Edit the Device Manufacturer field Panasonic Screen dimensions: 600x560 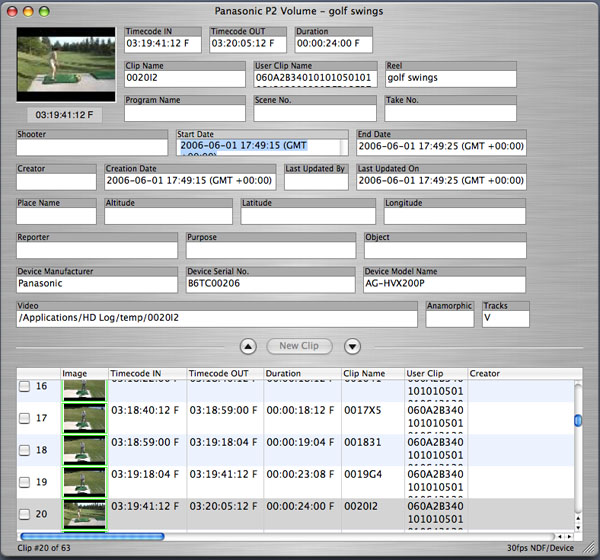pos(97,284)
